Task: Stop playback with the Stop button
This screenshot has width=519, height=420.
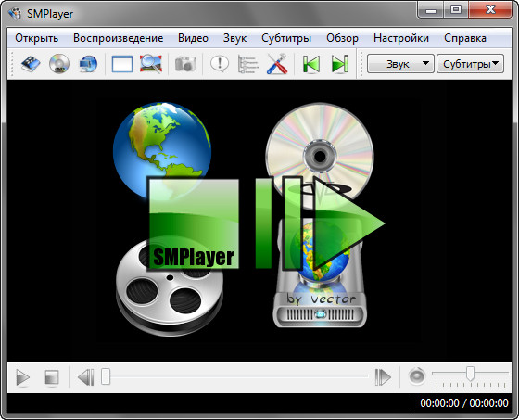Action: 52,377
